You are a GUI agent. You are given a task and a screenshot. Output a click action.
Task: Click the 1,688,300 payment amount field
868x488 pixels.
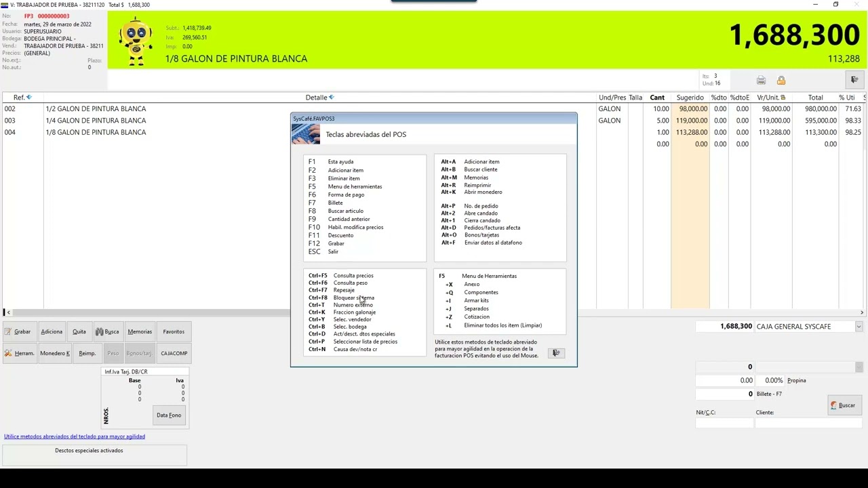[x=725, y=327]
